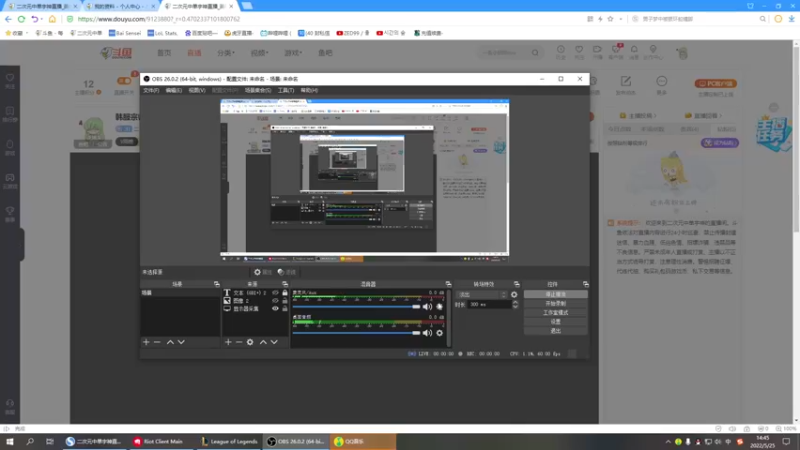Toggle visibility of the text GDI+ source
The width and height of the screenshot is (800, 450).
click(x=275, y=293)
